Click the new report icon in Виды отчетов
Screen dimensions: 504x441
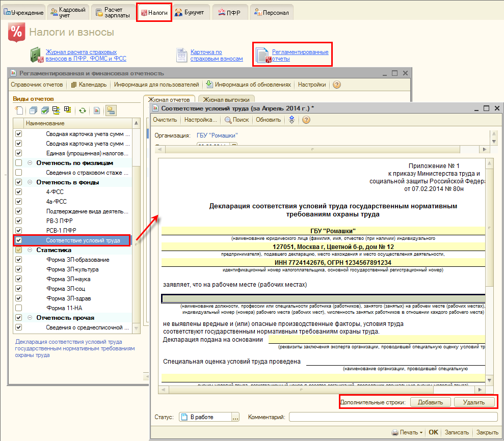pyautogui.click(x=19, y=110)
